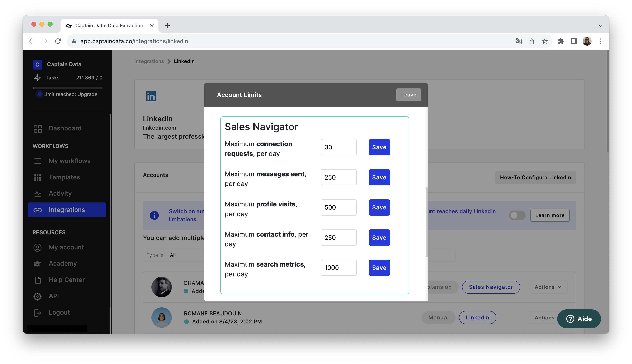Viewport: 632px width, 364px height.
Task: Save the messages sent limit
Action: 379,177
